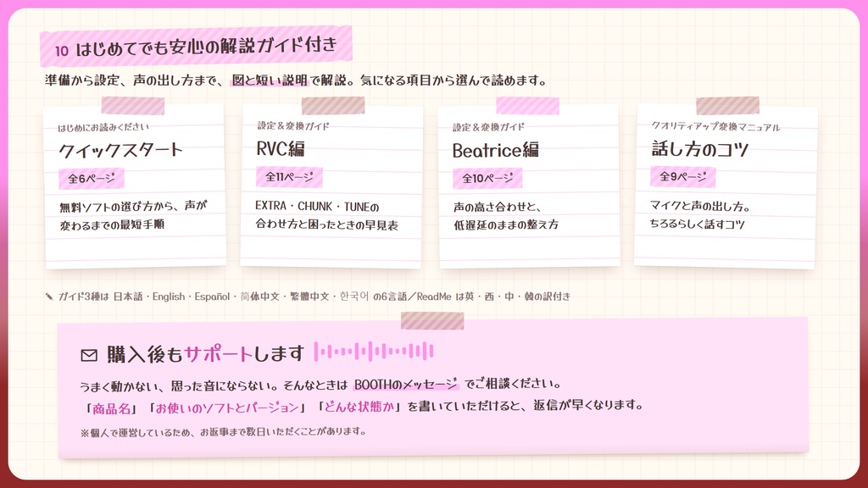Click the section number 10 in heading

click(x=61, y=51)
